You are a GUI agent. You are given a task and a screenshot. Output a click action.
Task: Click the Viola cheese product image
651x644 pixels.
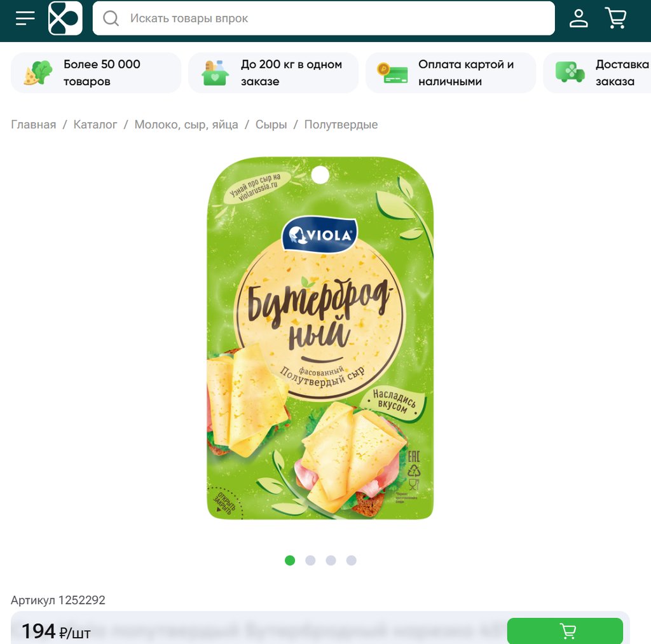(320, 338)
